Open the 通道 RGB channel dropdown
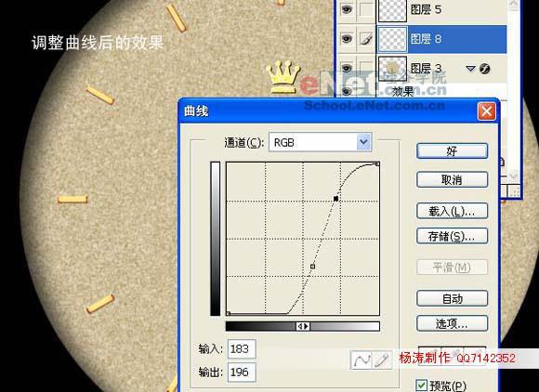 [363, 142]
